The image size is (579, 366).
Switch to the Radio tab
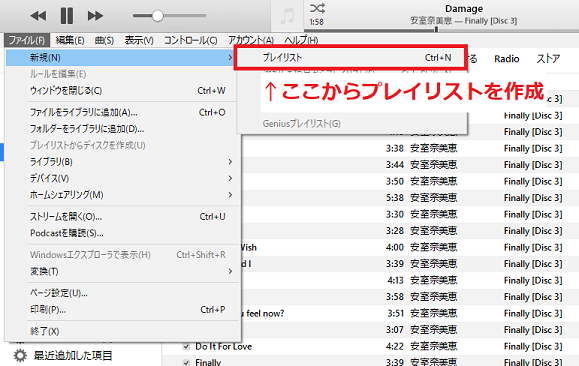tap(507, 59)
